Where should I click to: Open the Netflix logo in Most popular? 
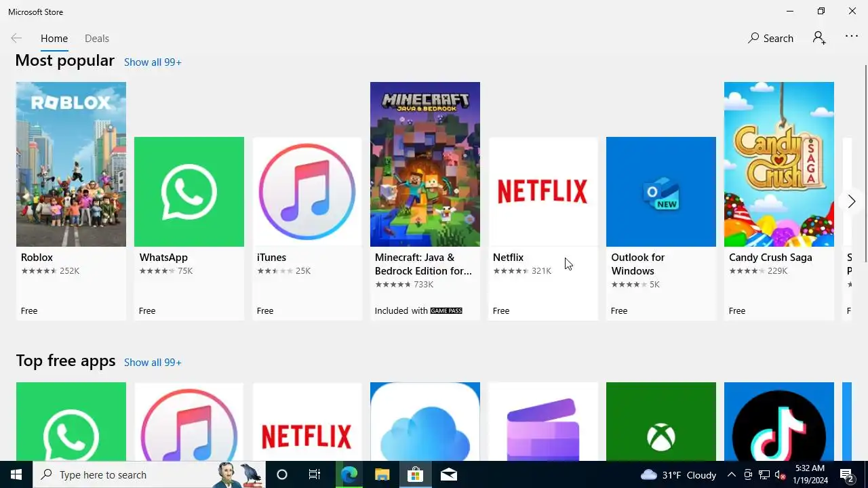543,192
